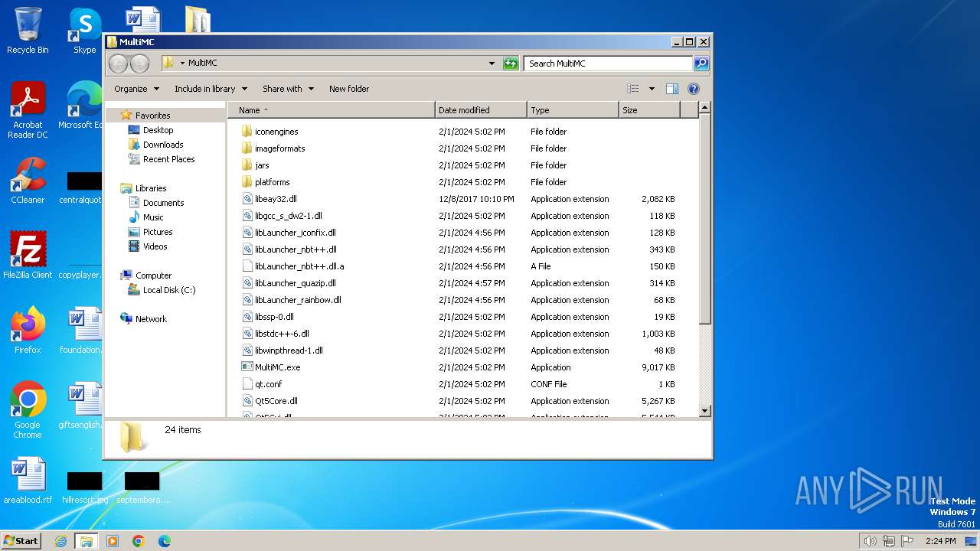Select Network in the navigation pane
Viewport: 980px width, 551px height.
(150, 319)
